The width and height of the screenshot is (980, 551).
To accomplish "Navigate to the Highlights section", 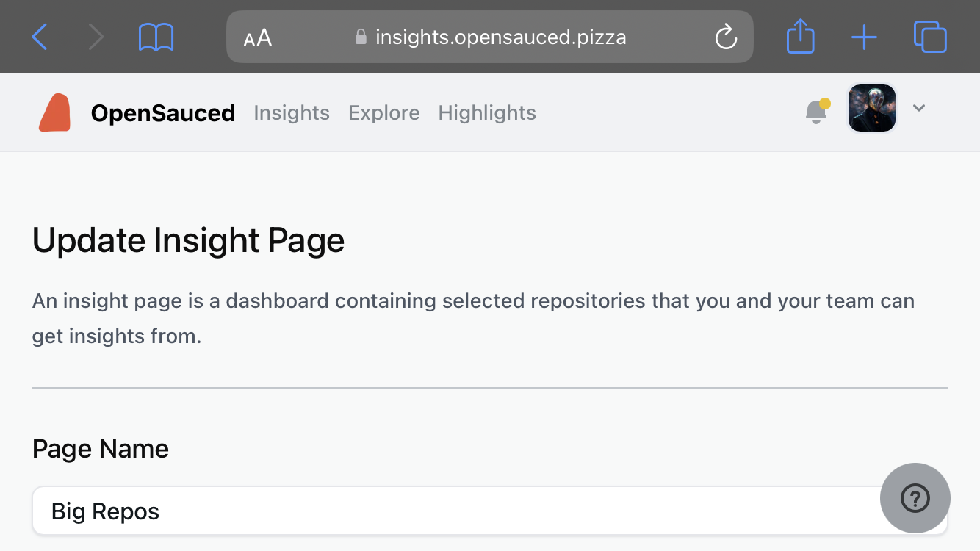I will coord(486,112).
